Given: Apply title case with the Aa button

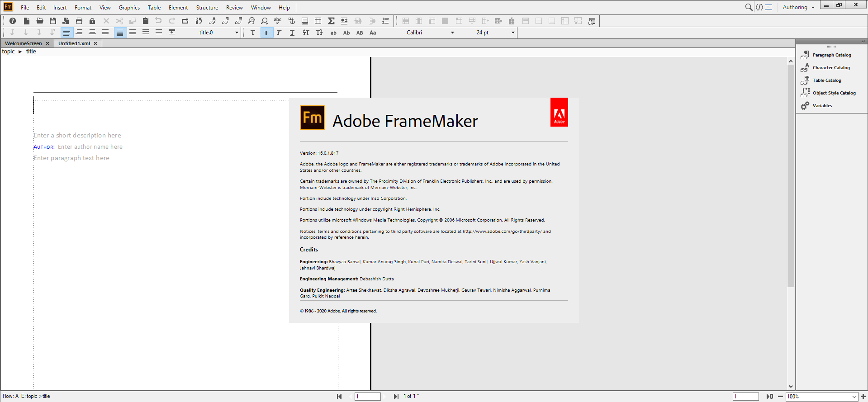Looking at the screenshot, I should (373, 33).
